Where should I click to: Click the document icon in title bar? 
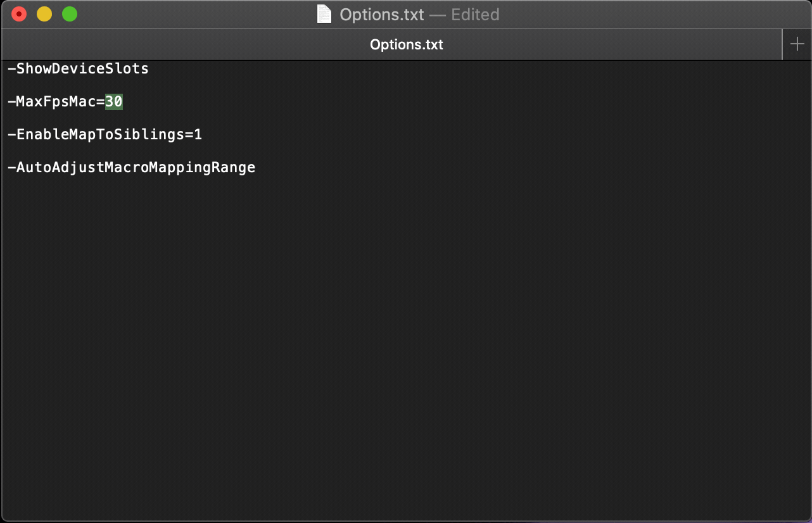pyautogui.click(x=324, y=14)
